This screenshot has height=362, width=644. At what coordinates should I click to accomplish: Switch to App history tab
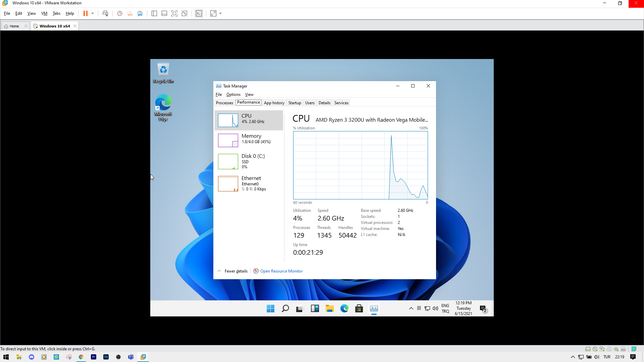coord(274,103)
